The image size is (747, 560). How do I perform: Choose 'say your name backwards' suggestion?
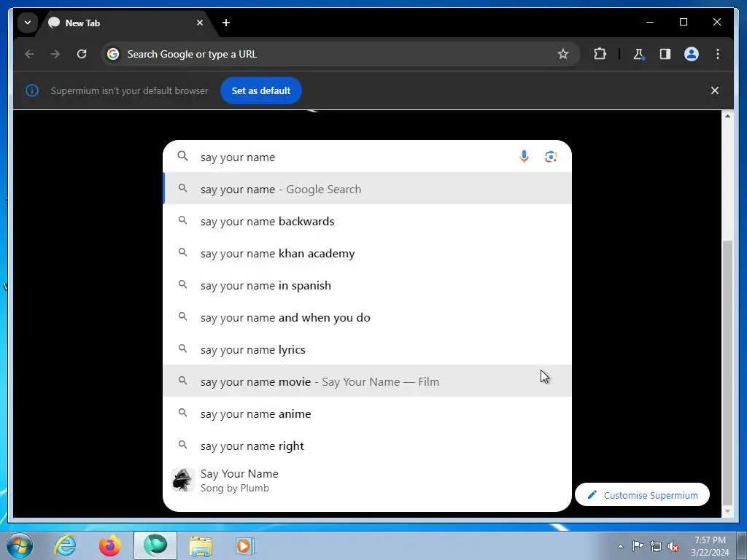[x=367, y=221]
